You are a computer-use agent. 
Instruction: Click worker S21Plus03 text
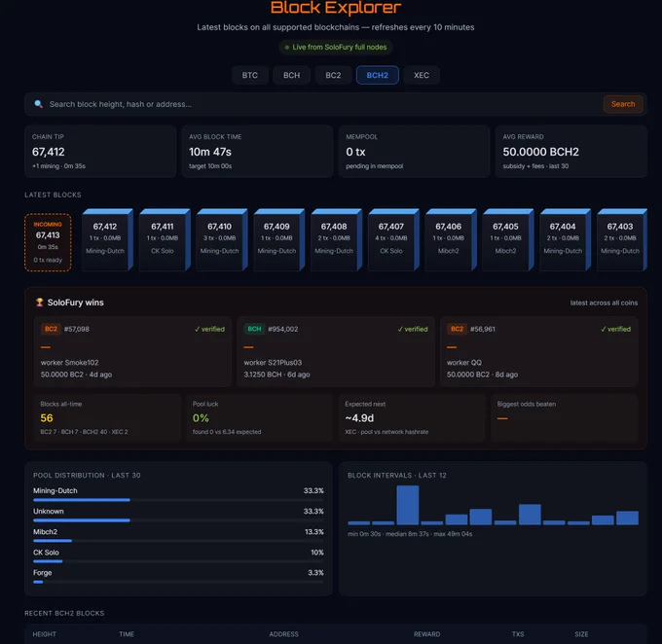pos(273,363)
